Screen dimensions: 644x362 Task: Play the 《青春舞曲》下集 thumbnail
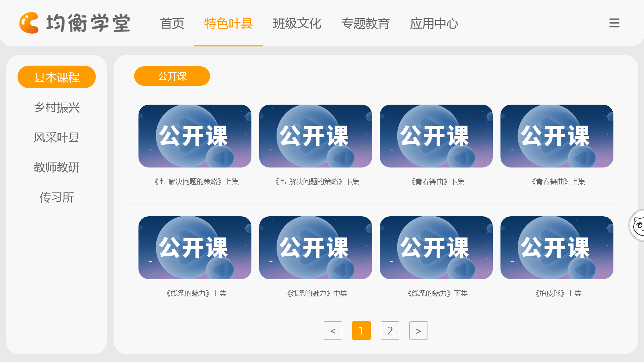(436, 136)
